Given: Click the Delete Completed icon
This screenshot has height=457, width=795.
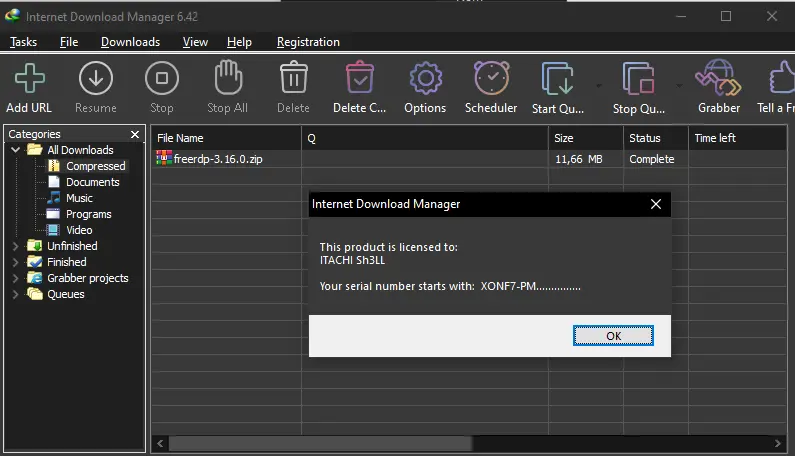Looking at the screenshot, I should [359, 77].
